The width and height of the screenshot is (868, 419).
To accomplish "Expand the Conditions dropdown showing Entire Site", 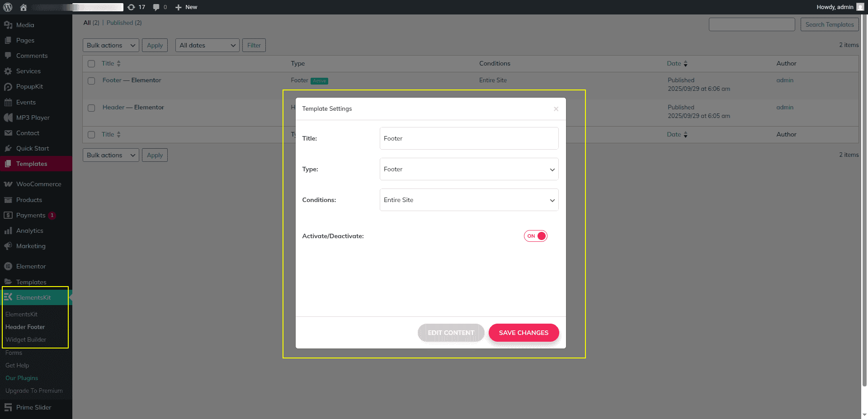I will pyautogui.click(x=469, y=200).
